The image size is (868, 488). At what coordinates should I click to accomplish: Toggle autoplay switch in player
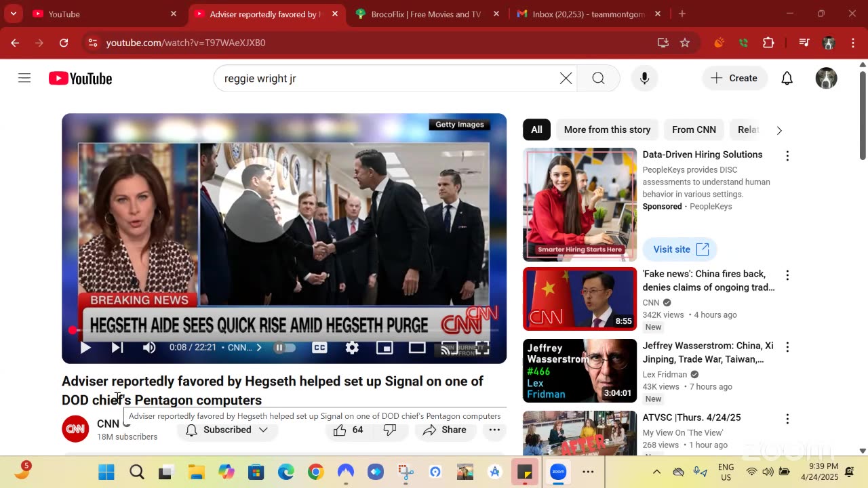click(x=285, y=348)
